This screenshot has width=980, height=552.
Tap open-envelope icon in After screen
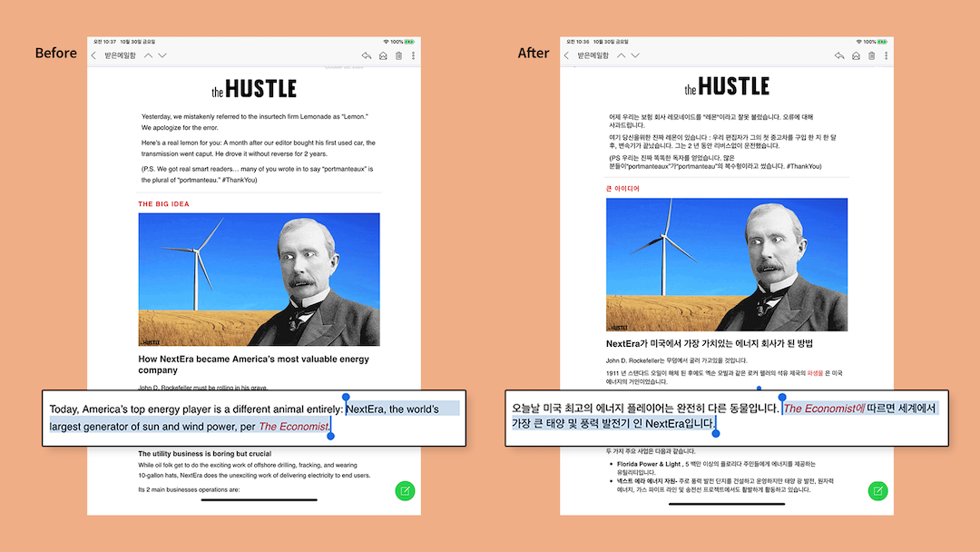tap(857, 55)
